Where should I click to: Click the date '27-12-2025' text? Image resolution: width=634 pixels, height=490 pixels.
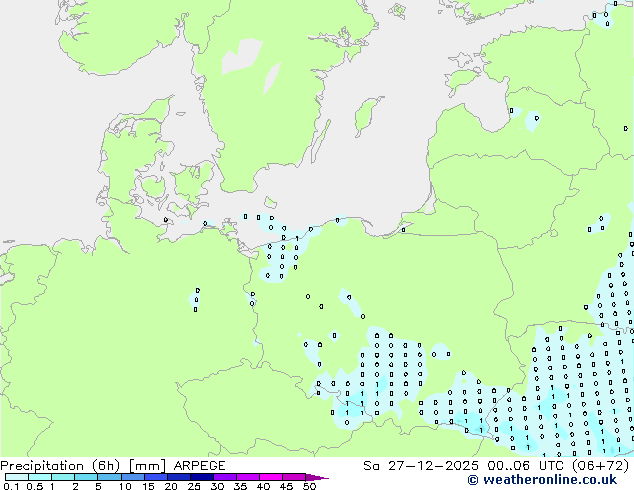tap(433, 466)
